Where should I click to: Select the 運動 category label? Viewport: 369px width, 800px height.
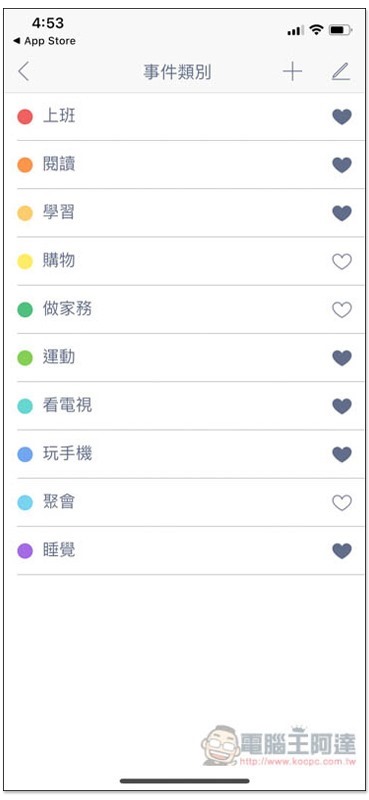point(59,357)
